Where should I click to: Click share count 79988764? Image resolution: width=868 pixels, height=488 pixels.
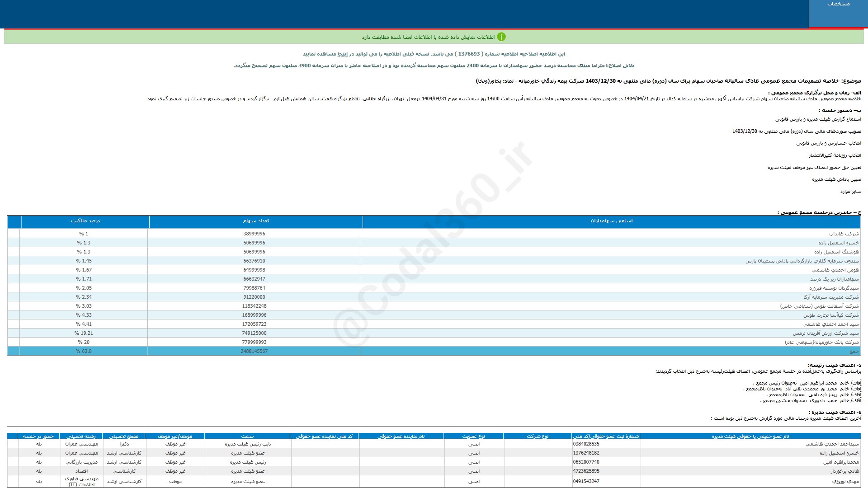[x=254, y=288]
